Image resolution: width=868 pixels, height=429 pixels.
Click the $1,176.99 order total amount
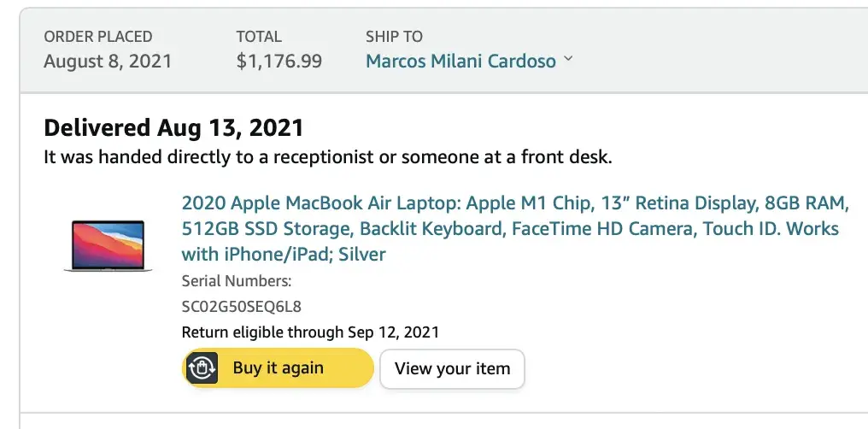pos(279,62)
